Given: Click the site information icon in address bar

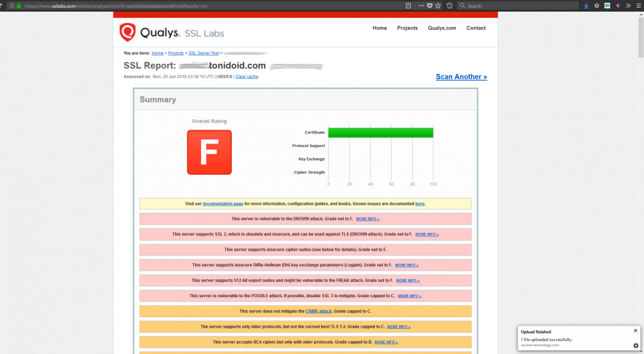Looking at the screenshot, I should pyautogui.click(x=12, y=6).
